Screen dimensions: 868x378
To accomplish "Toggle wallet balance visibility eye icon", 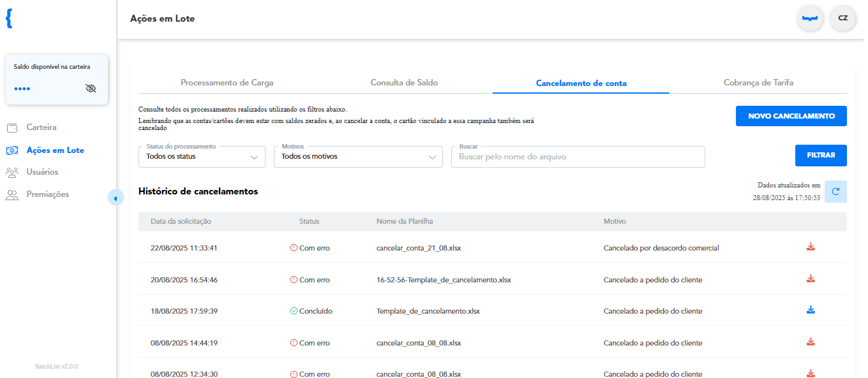I will (x=91, y=89).
